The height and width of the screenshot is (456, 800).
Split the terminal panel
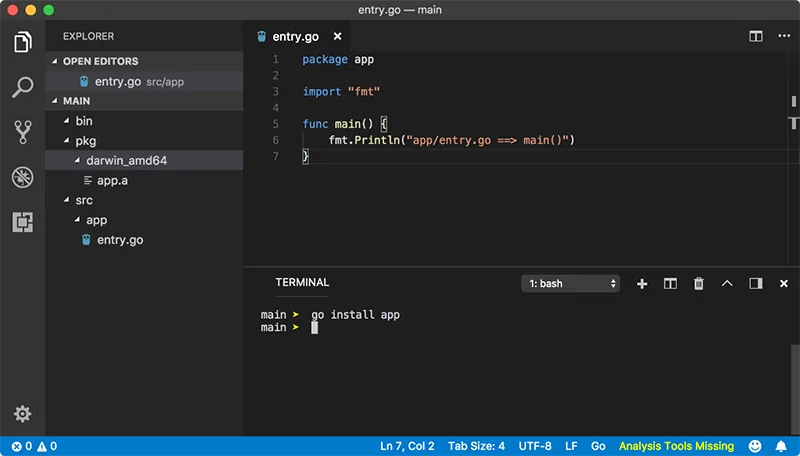pos(670,284)
